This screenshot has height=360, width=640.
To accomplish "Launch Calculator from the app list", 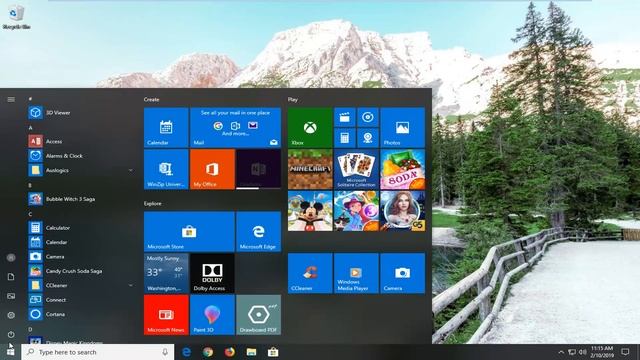I will coord(81,228).
